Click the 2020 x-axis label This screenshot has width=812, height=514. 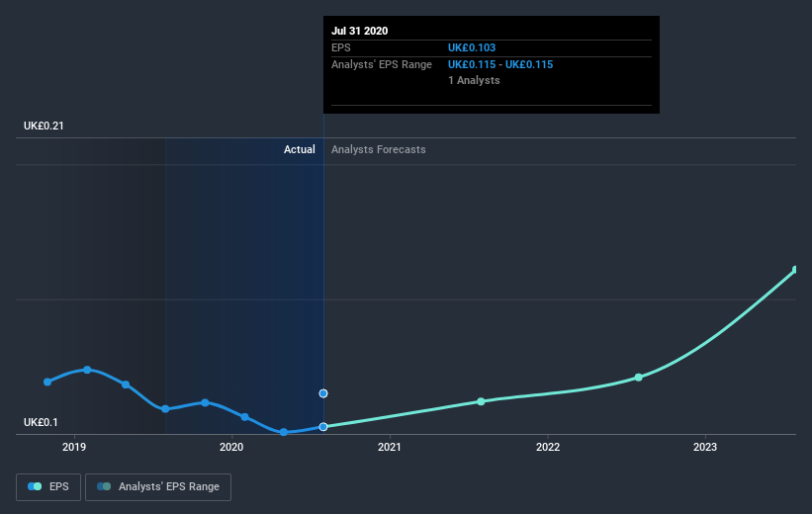click(231, 447)
